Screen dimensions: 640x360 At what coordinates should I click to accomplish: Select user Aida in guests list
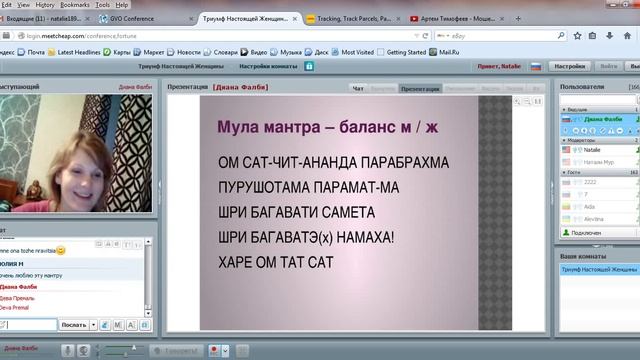[x=599, y=207]
